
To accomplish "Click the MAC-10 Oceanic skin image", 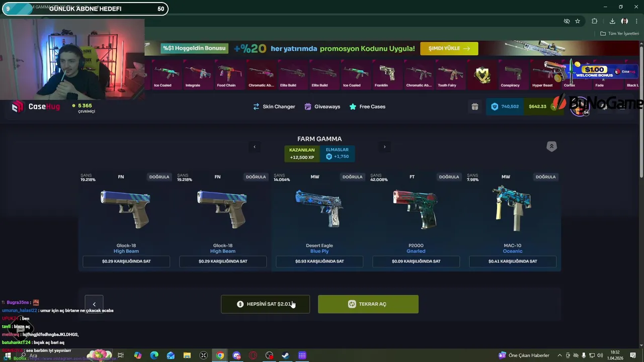I will click(x=512, y=209).
